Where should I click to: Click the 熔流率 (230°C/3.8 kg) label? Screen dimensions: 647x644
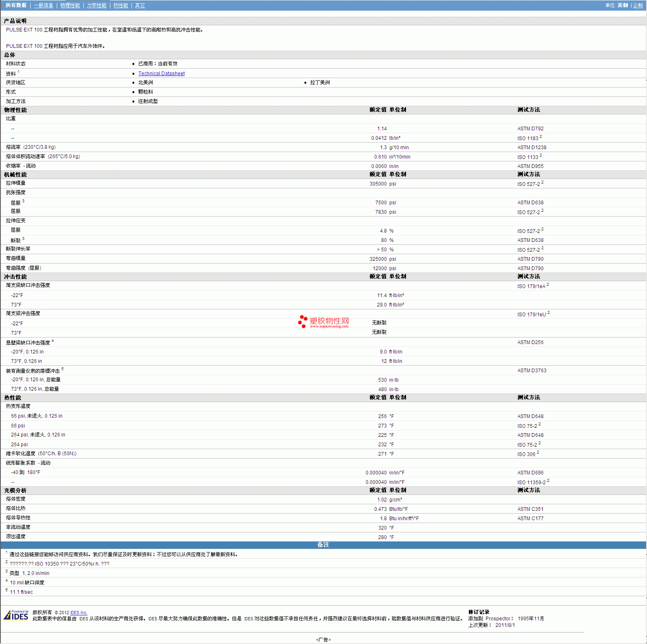(x=31, y=147)
